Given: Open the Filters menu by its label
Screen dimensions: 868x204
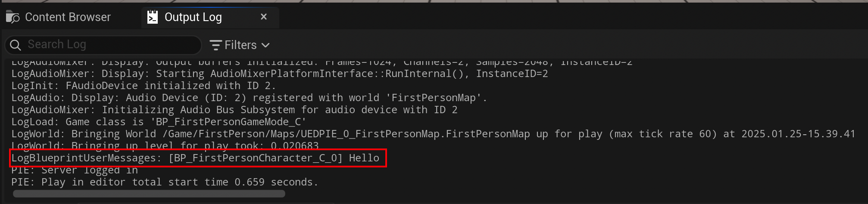Looking at the screenshot, I should click(240, 45).
